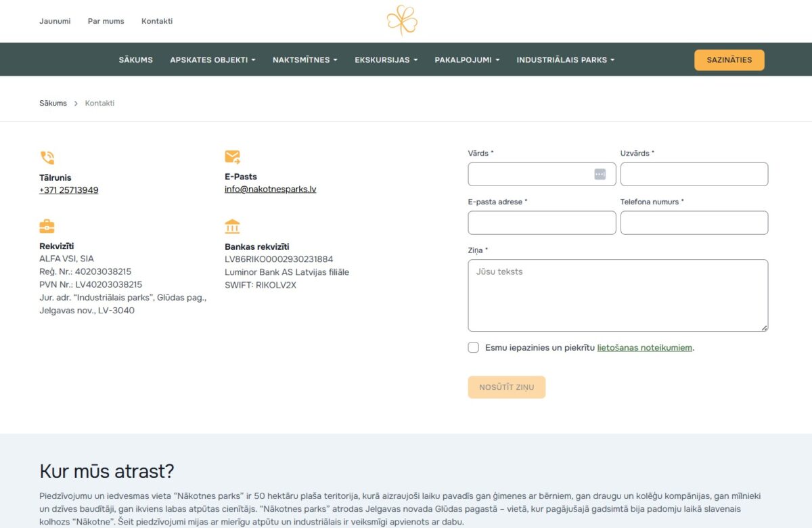Expand the NAKTSMĪTNES menu
812x528 pixels.
(304, 60)
